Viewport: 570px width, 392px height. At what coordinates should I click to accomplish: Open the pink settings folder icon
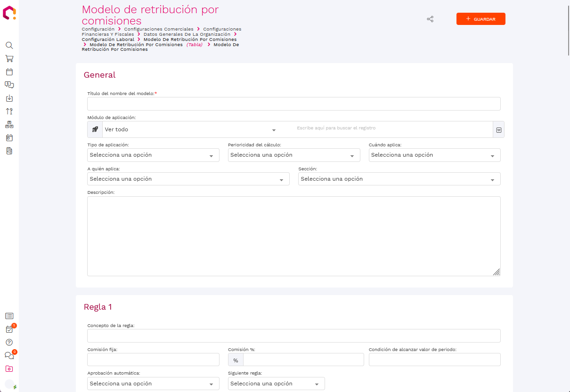(x=9, y=369)
